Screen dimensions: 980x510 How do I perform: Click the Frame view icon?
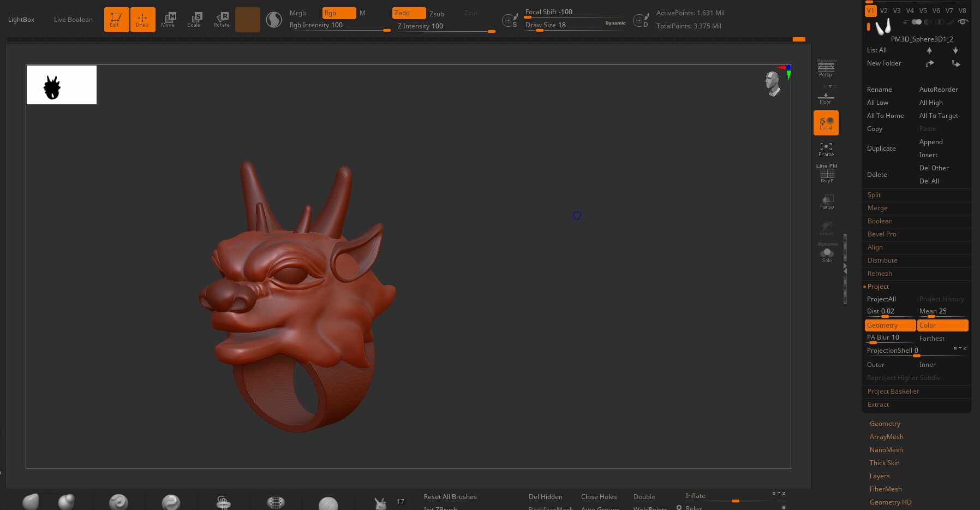coord(826,149)
